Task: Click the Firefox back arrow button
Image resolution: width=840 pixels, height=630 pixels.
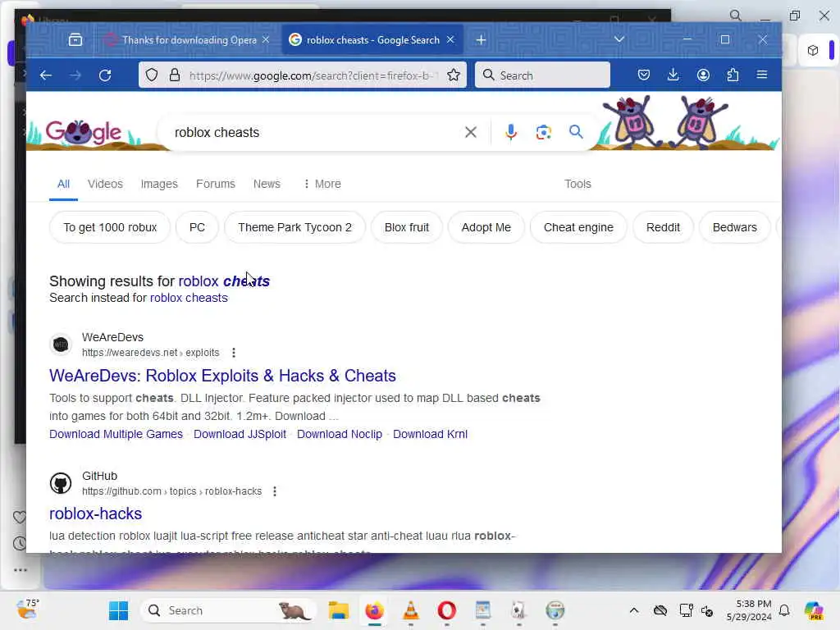Action: coord(46,75)
